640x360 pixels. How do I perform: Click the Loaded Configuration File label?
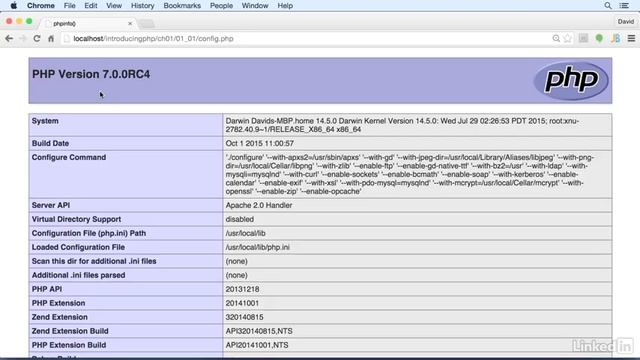coord(78,247)
